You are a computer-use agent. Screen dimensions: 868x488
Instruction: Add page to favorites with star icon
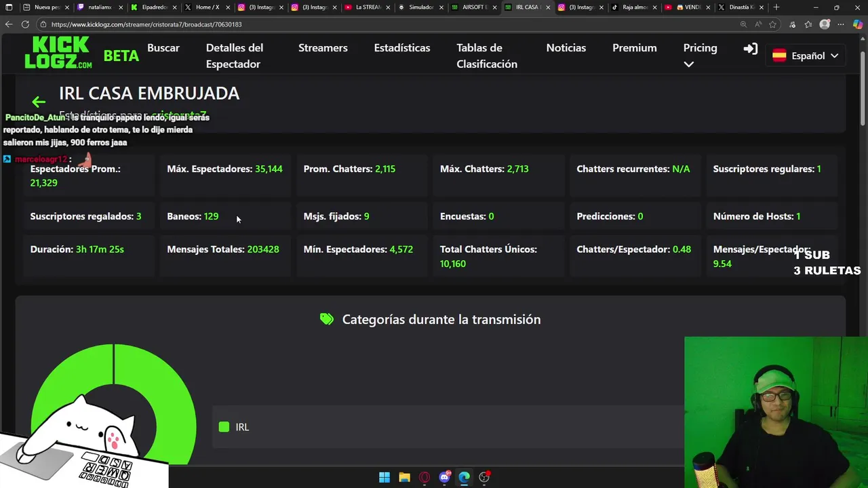coord(772,24)
